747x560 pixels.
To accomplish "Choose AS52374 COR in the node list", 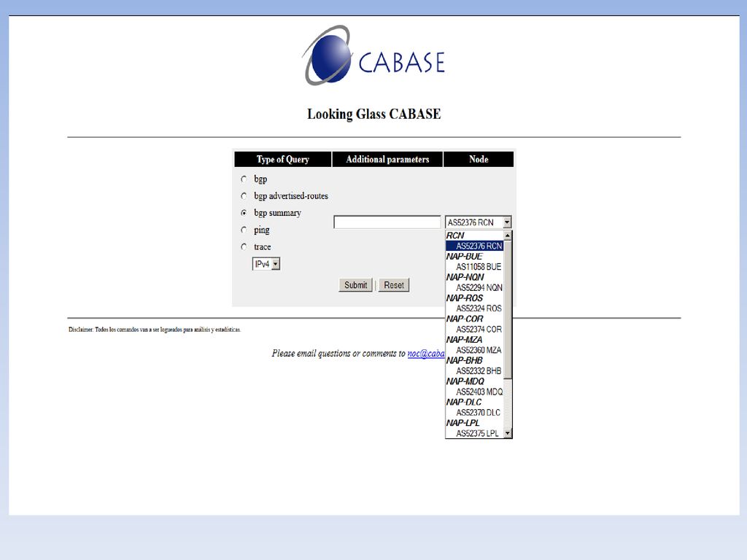I will point(474,330).
